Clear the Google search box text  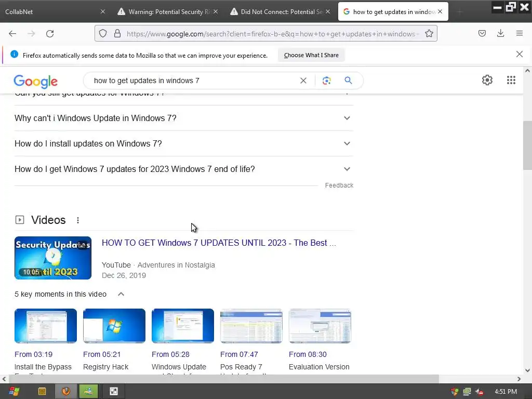pyautogui.click(x=303, y=81)
